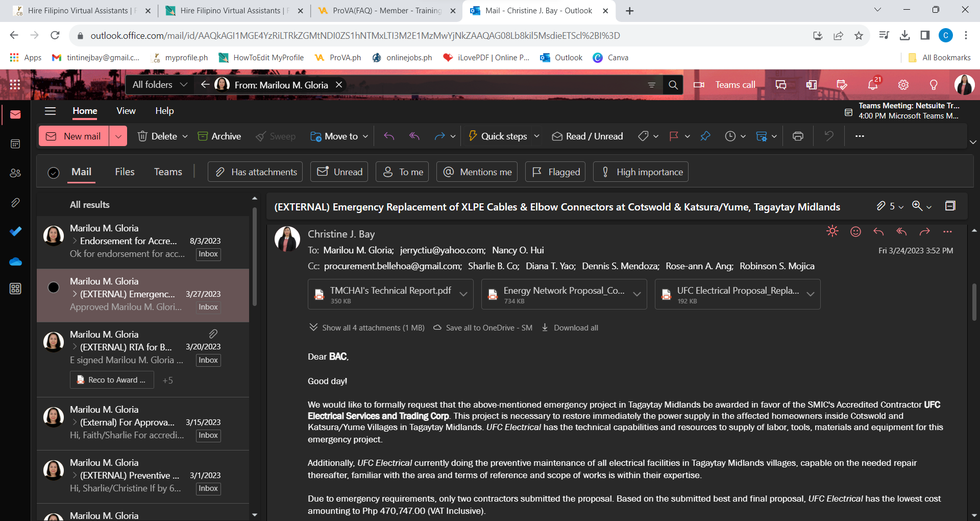Click the New mail button

[74, 136]
